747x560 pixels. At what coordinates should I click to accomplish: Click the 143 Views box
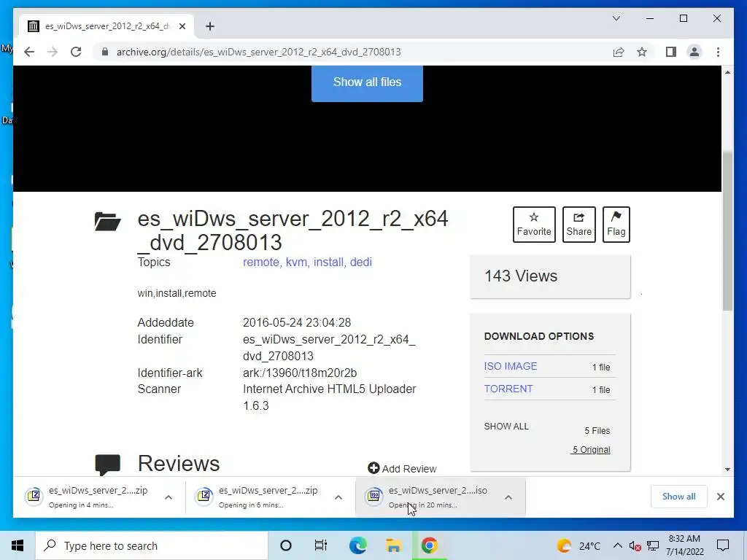(x=550, y=276)
